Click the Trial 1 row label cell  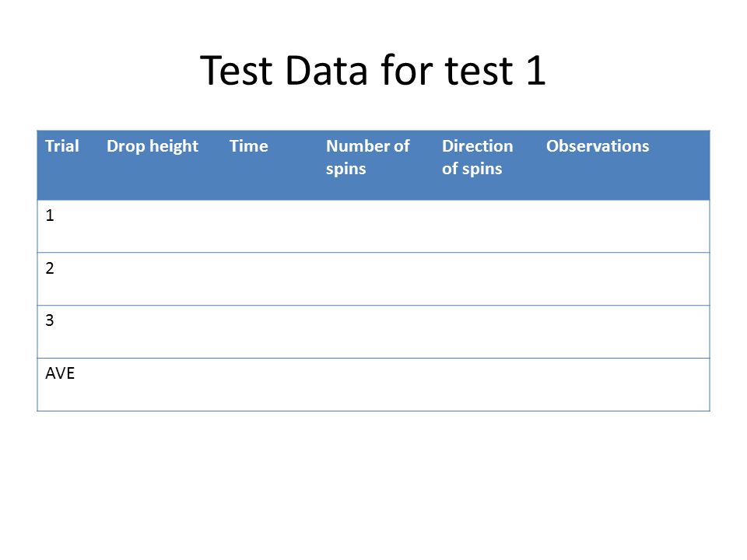(x=68, y=226)
